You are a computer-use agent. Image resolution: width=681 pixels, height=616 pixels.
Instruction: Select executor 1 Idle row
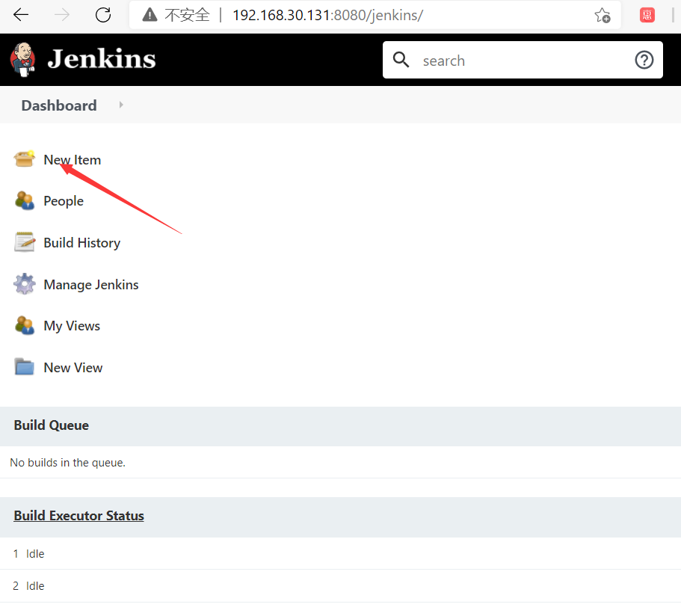coord(341,553)
